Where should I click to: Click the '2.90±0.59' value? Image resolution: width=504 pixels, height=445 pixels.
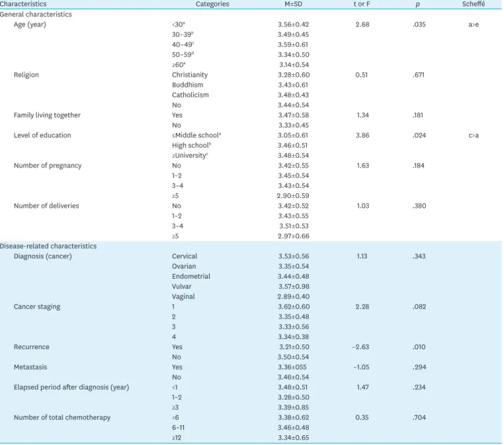pyautogui.click(x=293, y=196)
